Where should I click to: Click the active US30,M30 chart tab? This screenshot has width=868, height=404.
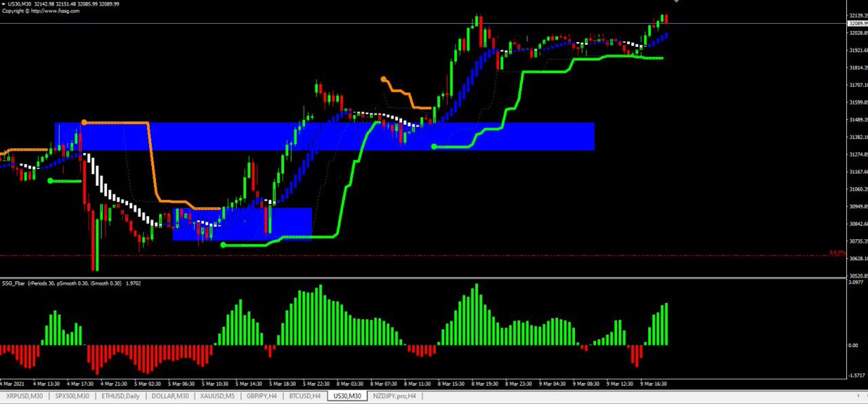[x=347, y=396]
